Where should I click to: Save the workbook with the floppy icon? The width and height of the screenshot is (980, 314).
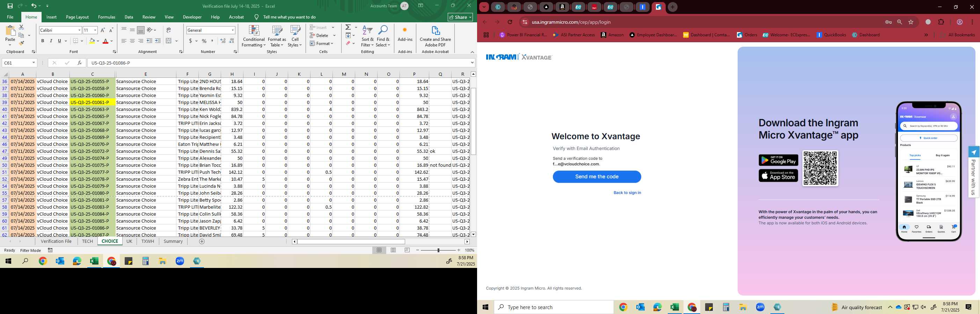point(10,6)
